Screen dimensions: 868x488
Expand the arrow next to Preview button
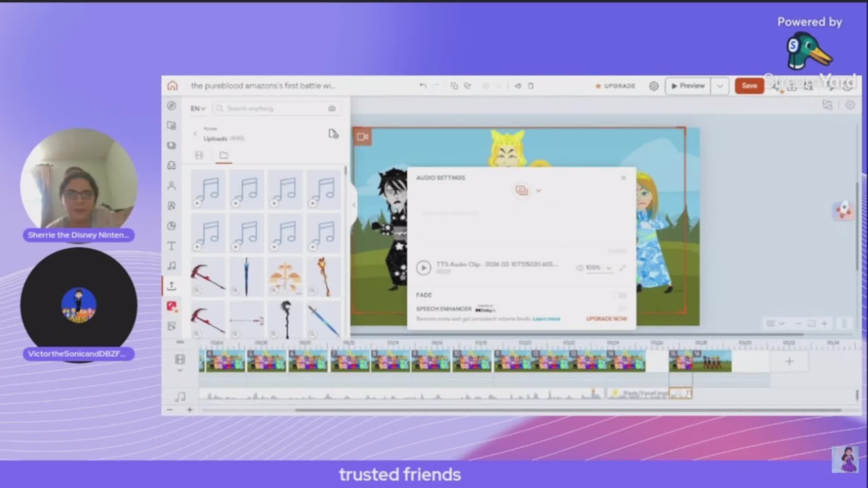pyautogui.click(x=720, y=86)
